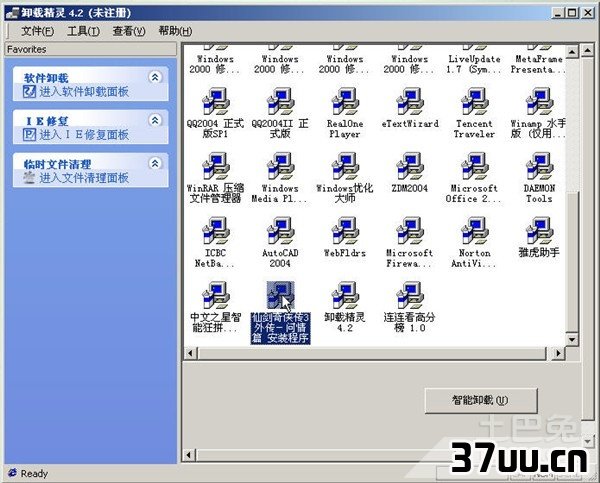This screenshot has width=600, height=483.
Task: Open the 查看(V) menu
Action: pyautogui.click(x=129, y=31)
